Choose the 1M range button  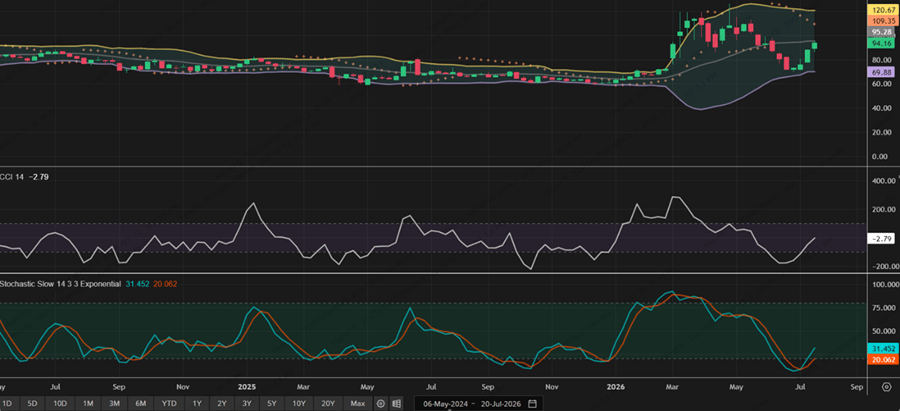click(88, 404)
